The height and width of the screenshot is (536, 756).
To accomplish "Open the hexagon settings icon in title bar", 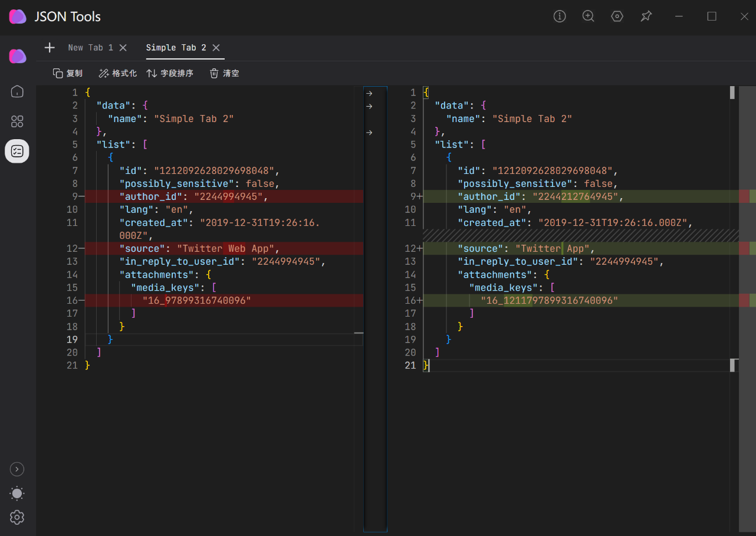I will pos(617,17).
